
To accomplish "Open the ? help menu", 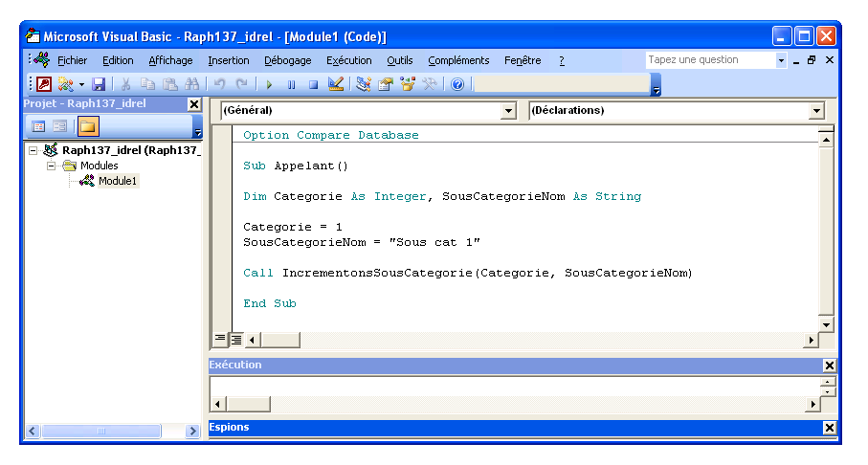I will coord(562,60).
